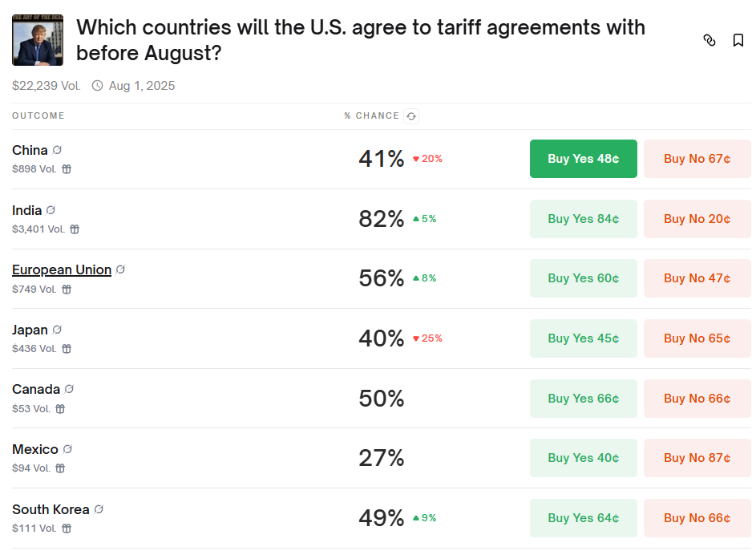Click Buy Yes 66¢ for Canada
Viewport: 756px width, 551px height.
tap(584, 399)
